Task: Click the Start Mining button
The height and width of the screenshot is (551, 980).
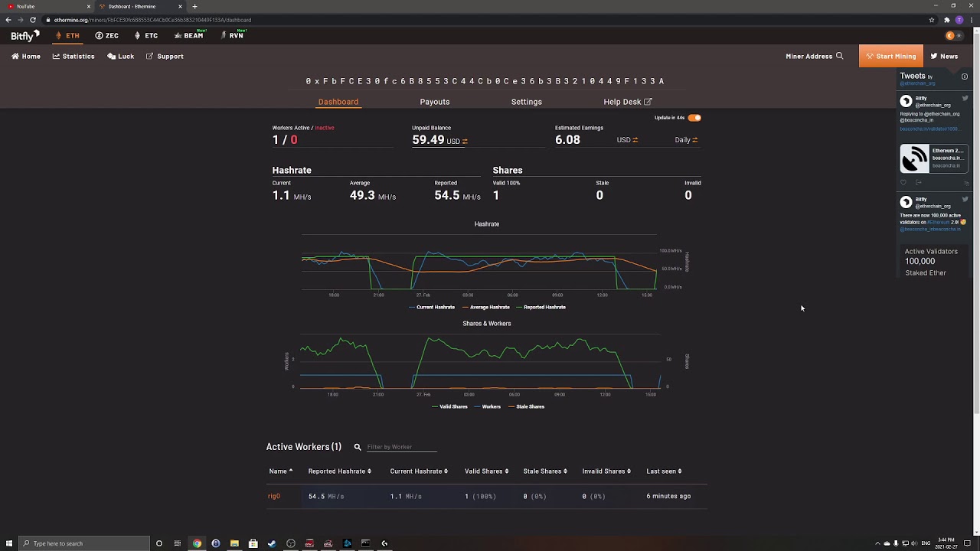Action: tap(891, 56)
